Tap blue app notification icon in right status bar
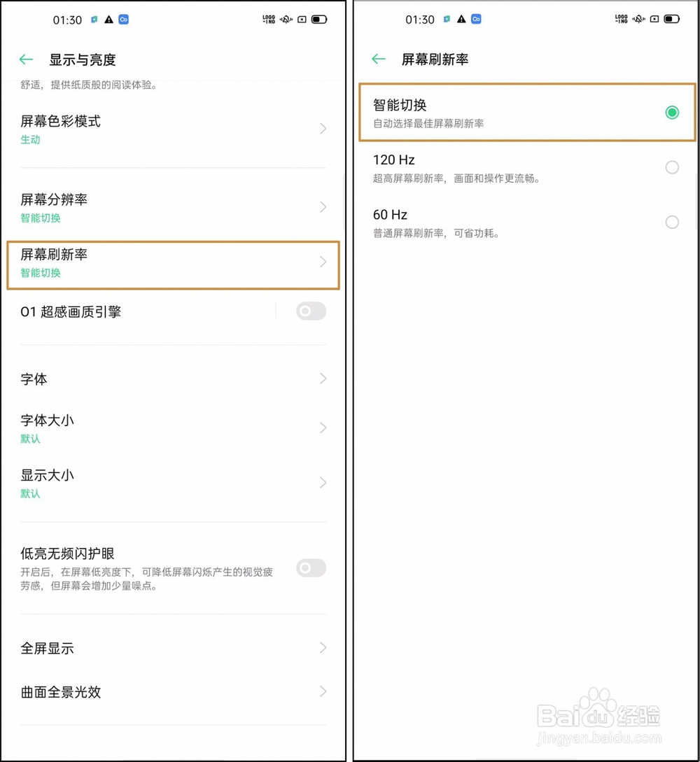The width and height of the screenshot is (700, 762). pos(477,19)
